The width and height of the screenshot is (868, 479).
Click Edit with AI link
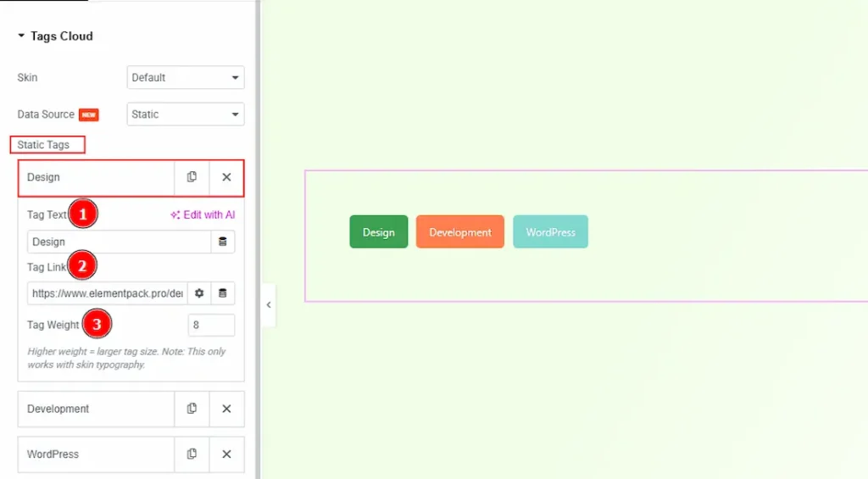(203, 214)
